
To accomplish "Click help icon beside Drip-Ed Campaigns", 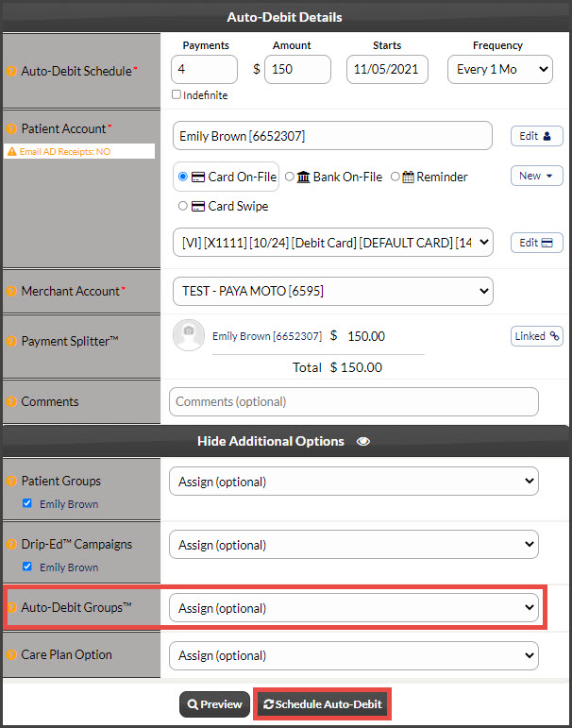I will pyautogui.click(x=11, y=545).
